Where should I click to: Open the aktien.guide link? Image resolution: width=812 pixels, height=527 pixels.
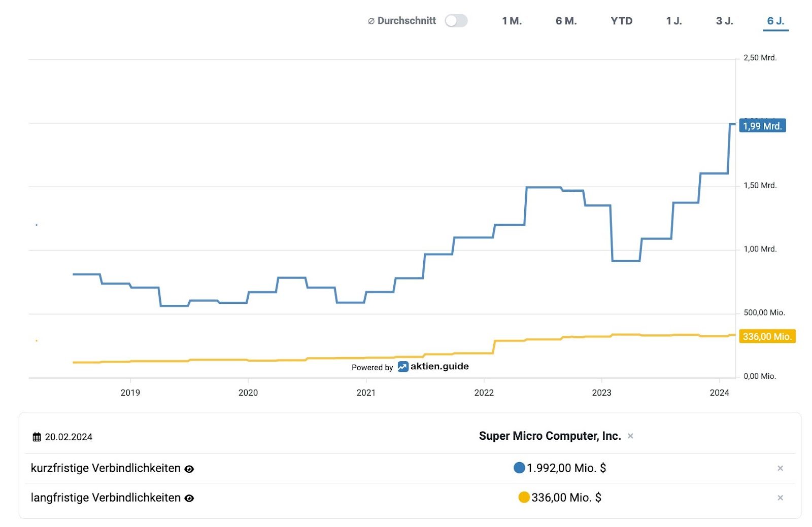(439, 366)
